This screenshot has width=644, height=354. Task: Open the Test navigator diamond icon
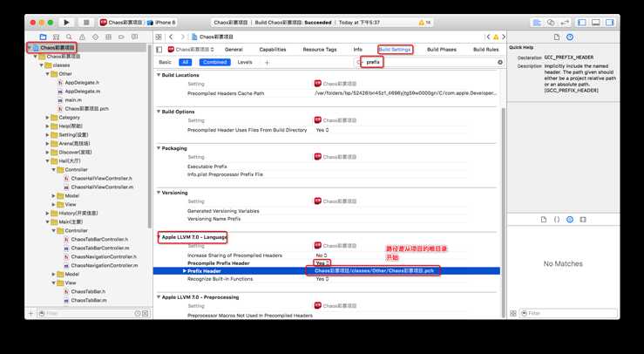coord(95,37)
